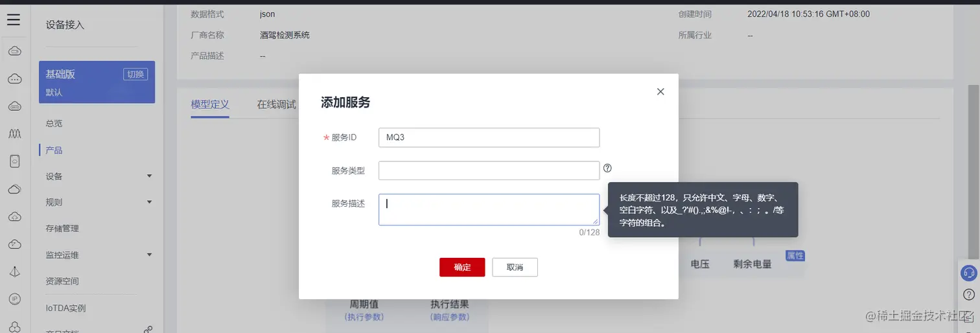Open IoTDA实例 in the sidebar
The height and width of the screenshot is (333, 980).
click(65, 308)
